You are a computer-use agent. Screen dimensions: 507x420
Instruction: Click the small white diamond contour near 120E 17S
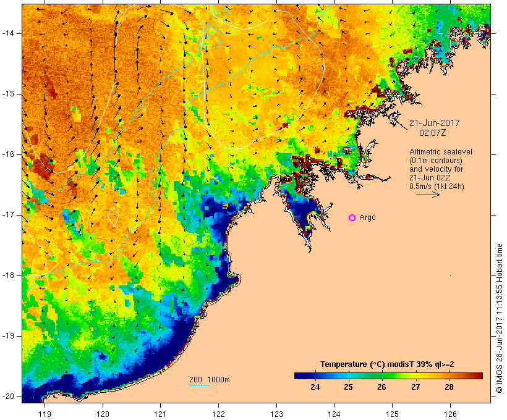pyautogui.click(x=113, y=216)
